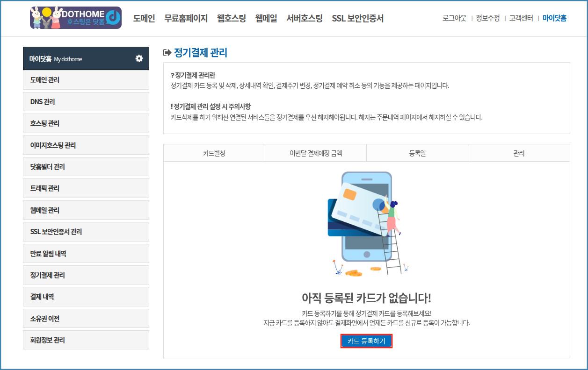588x370 pixels.
Task: Click the DOTHOME logo with rabbits
Action: click(75, 18)
